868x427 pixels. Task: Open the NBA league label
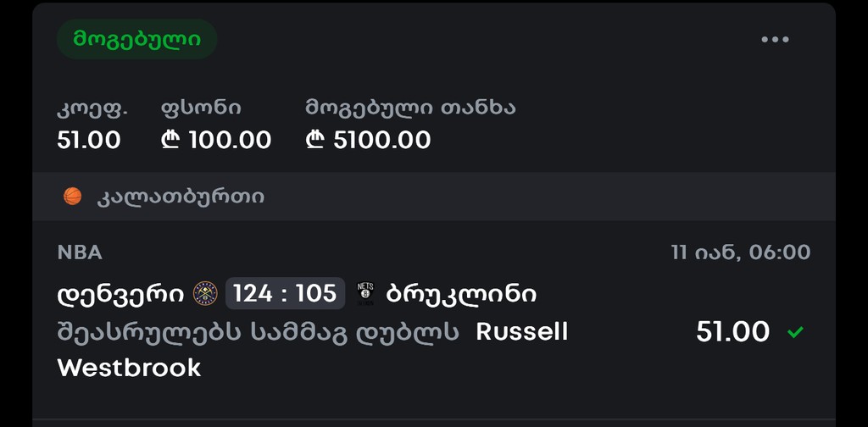[80, 252]
